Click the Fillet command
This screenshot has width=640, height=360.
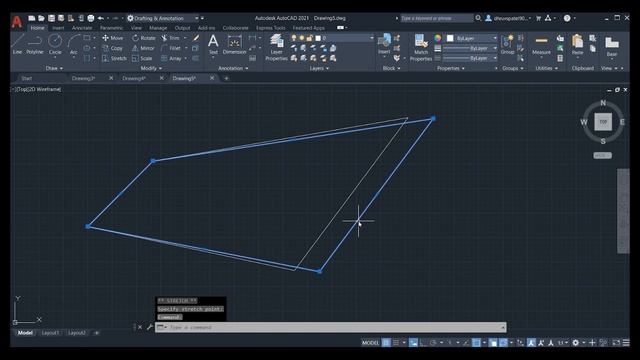tap(171, 48)
